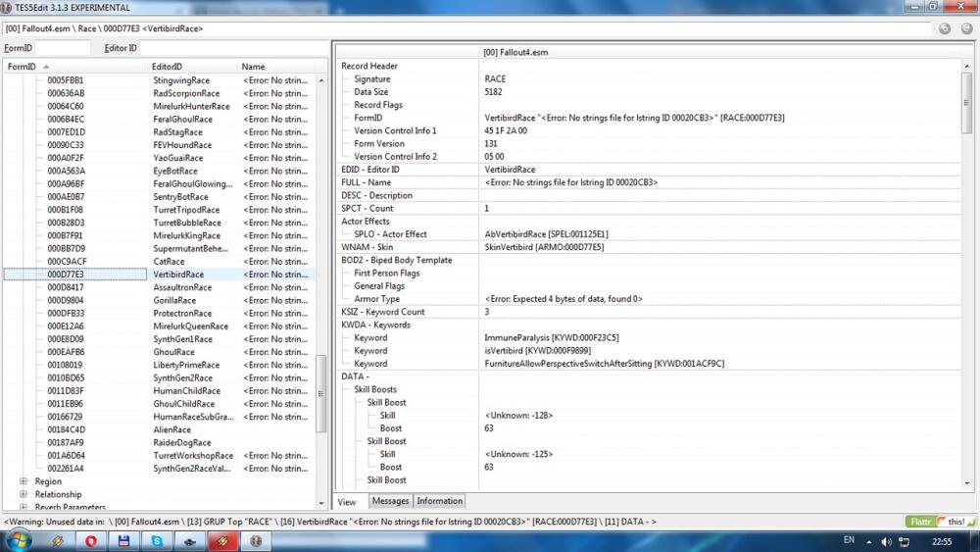Select the CatRace record

click(169, 262)
